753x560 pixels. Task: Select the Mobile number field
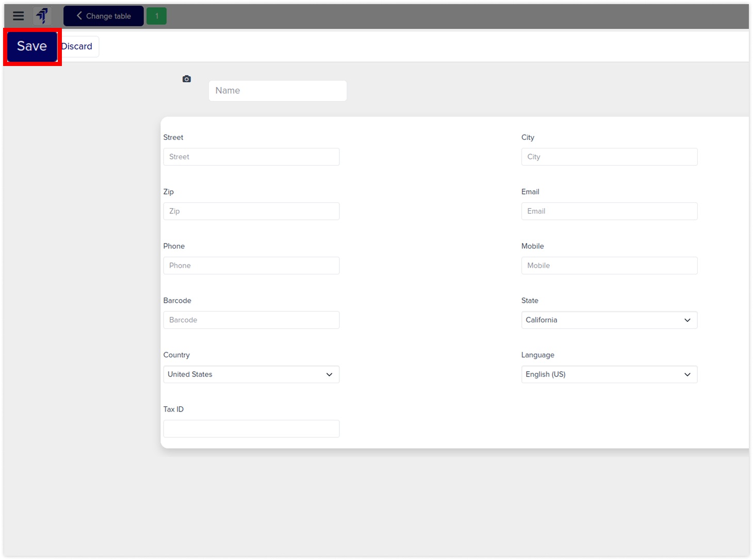pyautogui.click(x=609, y=266)
